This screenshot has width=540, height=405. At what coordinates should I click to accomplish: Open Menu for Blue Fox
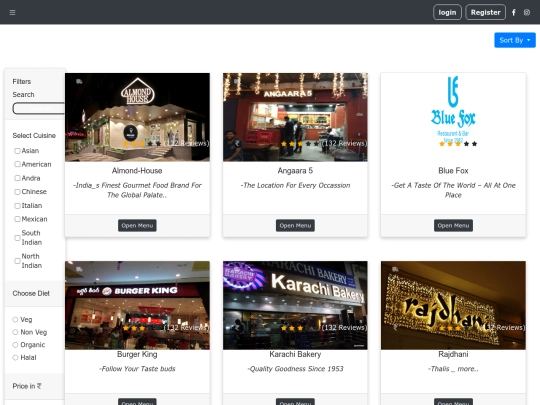[x=453, y=226]
